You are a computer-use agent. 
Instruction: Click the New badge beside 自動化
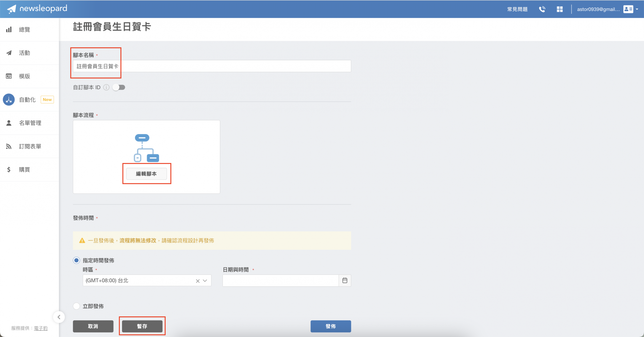[x=47, y=100]
